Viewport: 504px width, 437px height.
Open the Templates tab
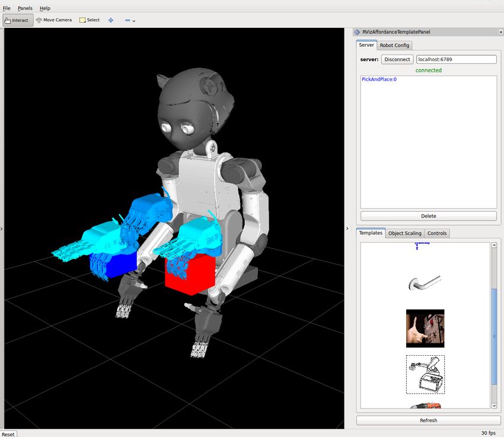371,233
